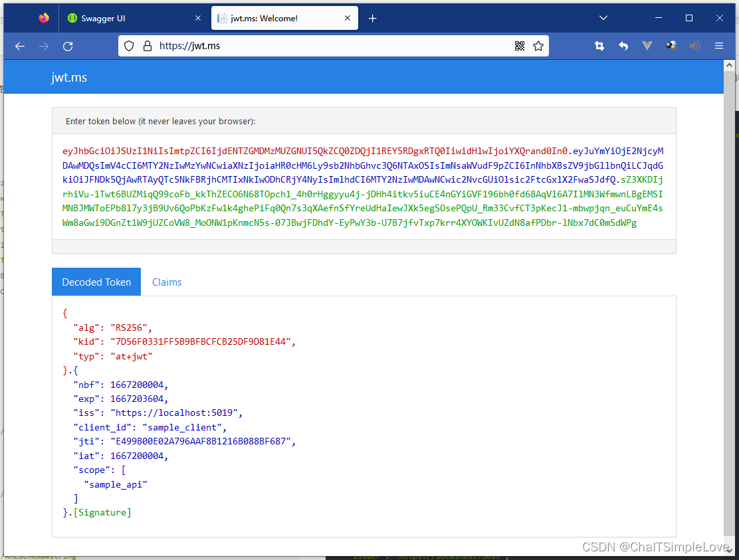Switch to the Claims tab
The width and height of the screenshot is (739, 560).
pos(167,282)
